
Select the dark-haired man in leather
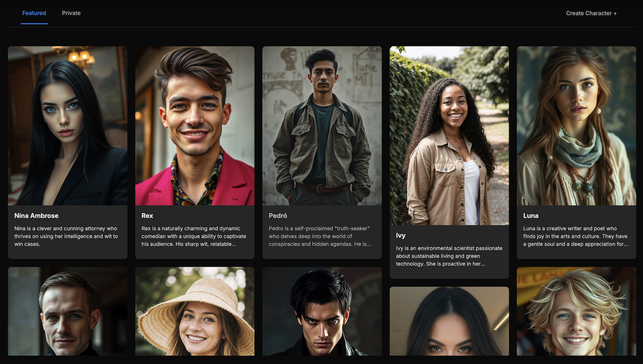[x=322, y=311]
